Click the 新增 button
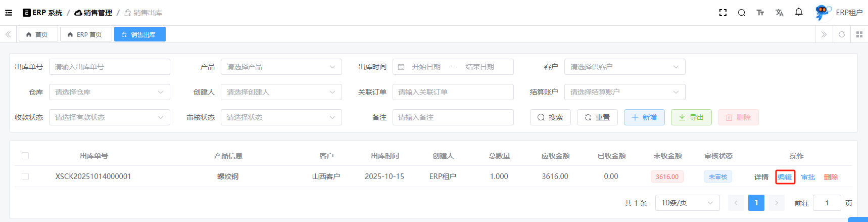Screen dimensions: 868x222 pos(644,117)
